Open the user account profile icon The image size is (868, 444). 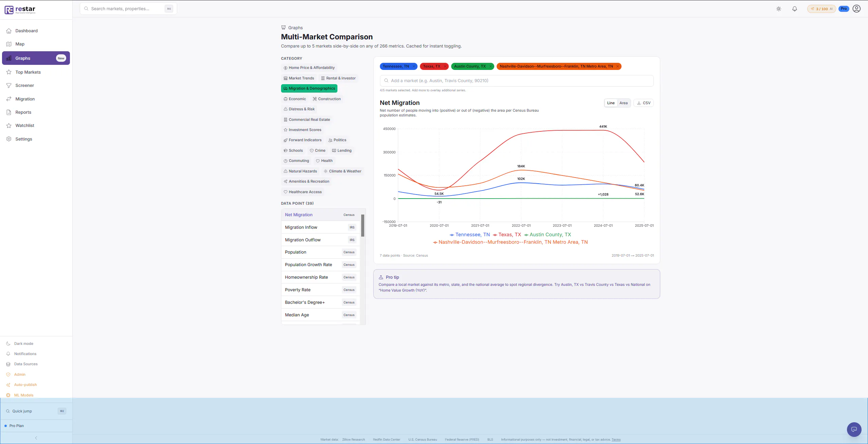pos(856,9)
